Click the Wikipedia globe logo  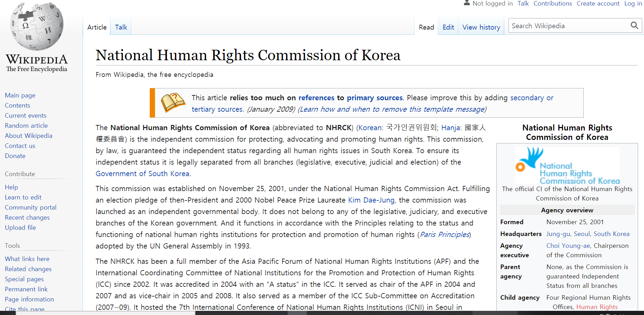pos(37,27)
